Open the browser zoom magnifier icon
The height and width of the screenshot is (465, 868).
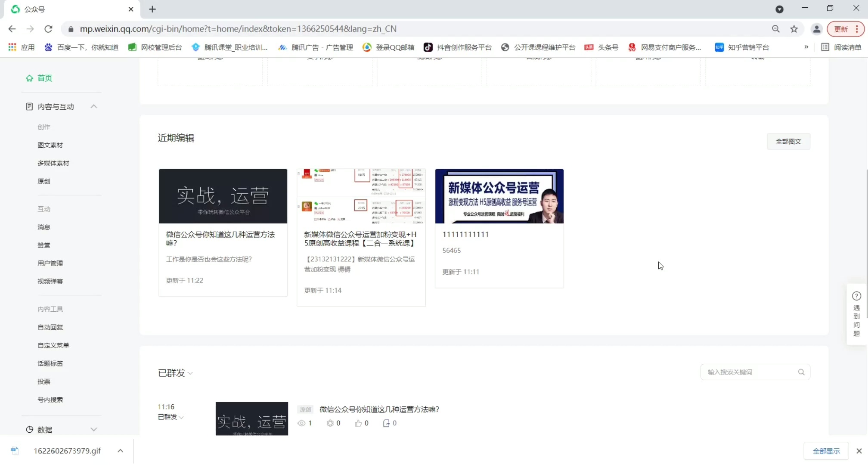(775, 29)
